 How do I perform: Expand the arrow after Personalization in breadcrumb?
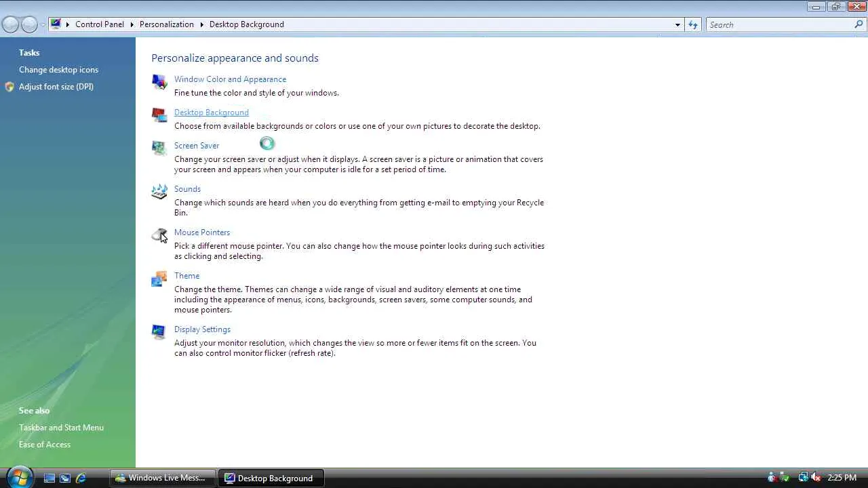201,24
